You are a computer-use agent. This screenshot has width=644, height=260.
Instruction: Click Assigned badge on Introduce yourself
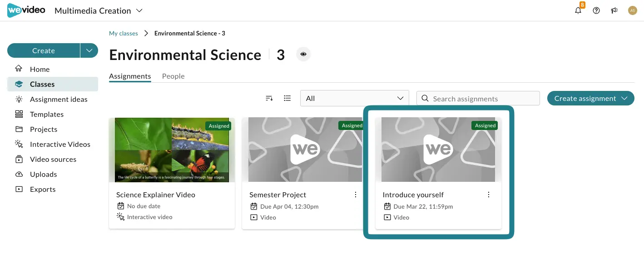point(485,125)
